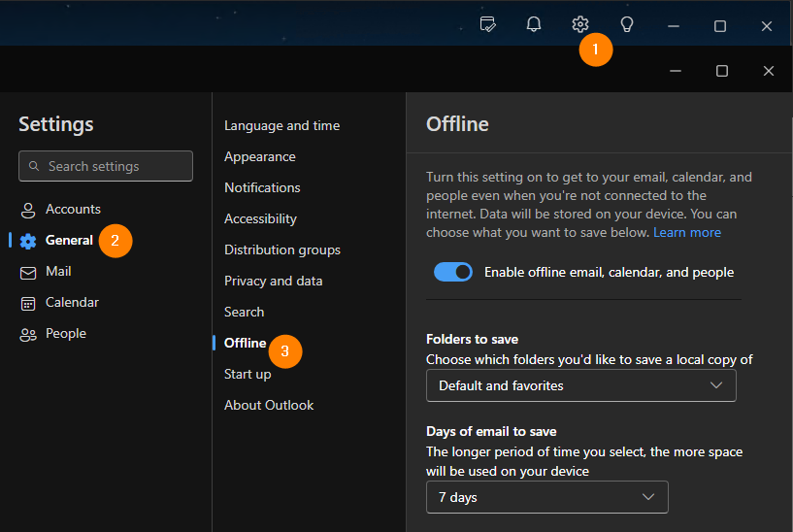Open the Settings gear icon in title bar
This screenshot has width=793, height=532.
580,24
